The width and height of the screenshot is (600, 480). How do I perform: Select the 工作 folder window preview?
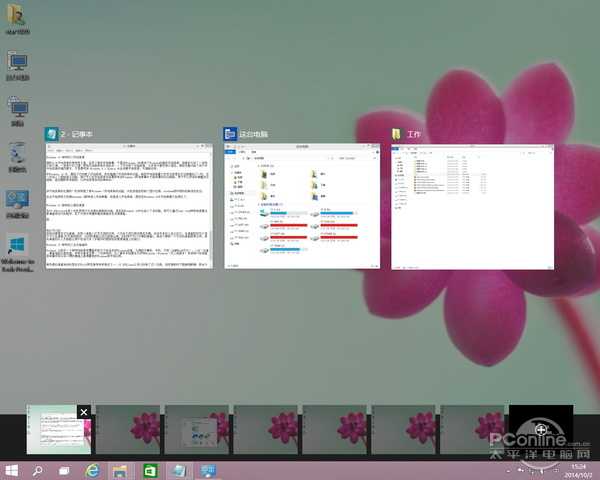[473, 207]
